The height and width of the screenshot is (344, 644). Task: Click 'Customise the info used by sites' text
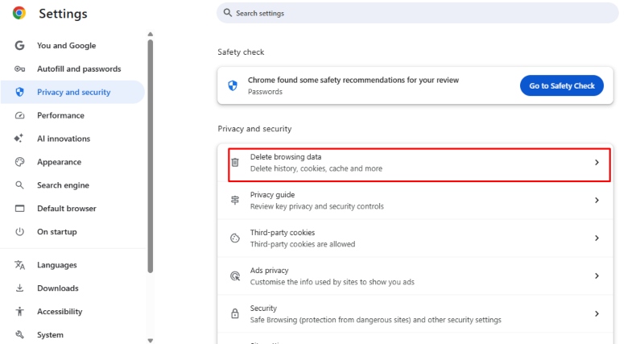(332, 281)
